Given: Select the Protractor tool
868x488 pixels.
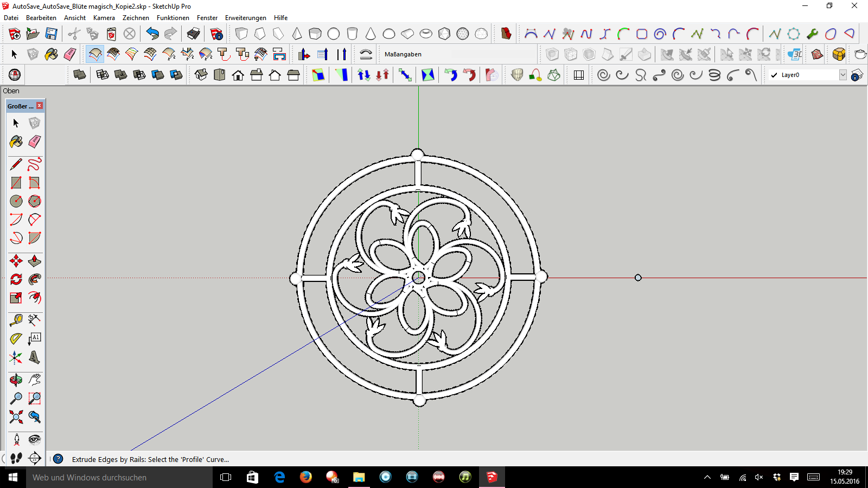Looking at the screenshot, I should 16,339.
